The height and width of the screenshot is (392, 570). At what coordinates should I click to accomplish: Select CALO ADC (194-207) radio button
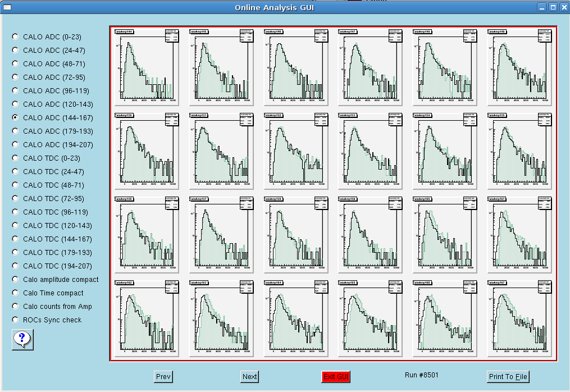(x=15, y=144)
